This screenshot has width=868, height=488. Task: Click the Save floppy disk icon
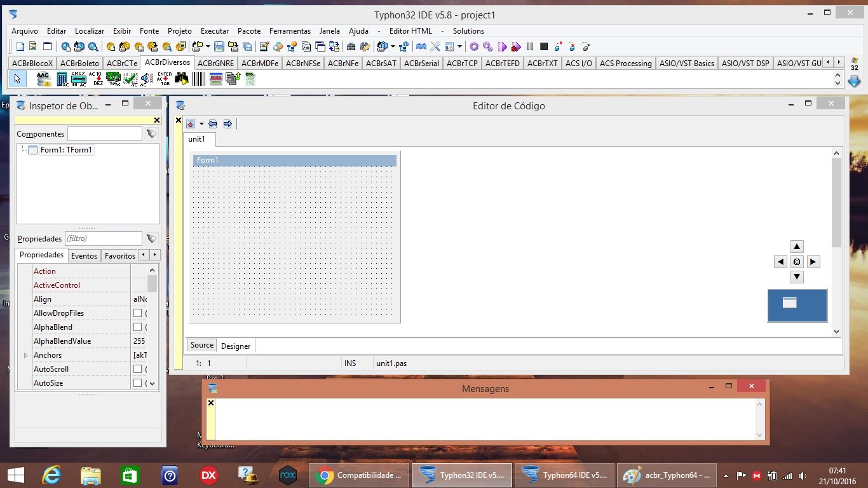coord(219,46)
